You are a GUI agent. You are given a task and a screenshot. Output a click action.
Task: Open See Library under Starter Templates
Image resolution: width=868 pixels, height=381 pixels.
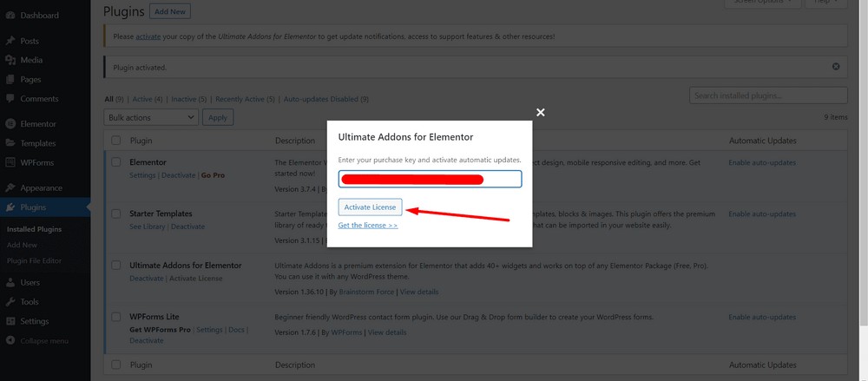tap(148, 227)
